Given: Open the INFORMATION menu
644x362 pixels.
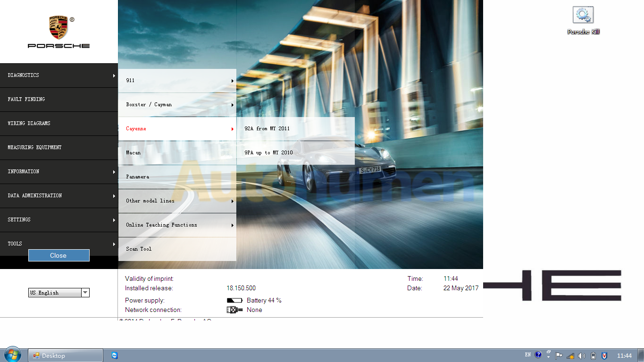Looking at the screenshot, I should coord(59,172).
